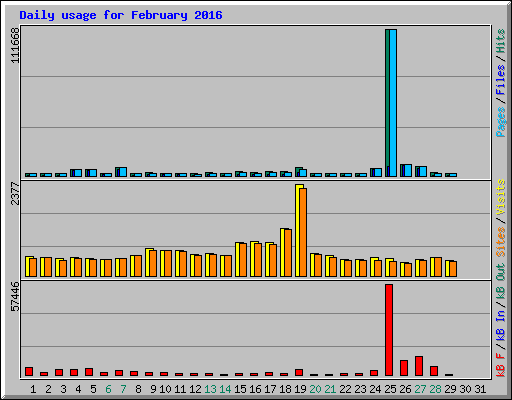Screen dimensions: 512x400
Task: Click the green day 7 axis label
Action: point(123,389)
